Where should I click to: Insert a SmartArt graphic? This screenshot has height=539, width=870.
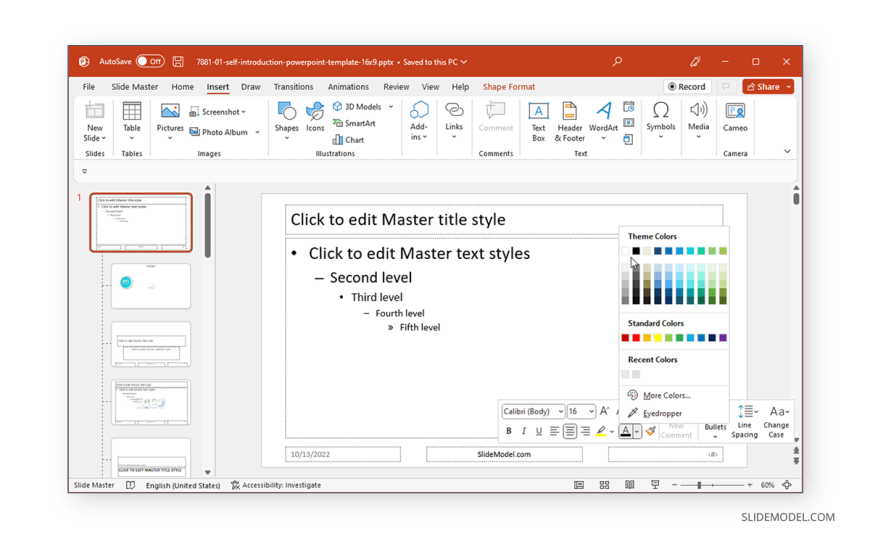pyautogui.click(x=354, y=123)
